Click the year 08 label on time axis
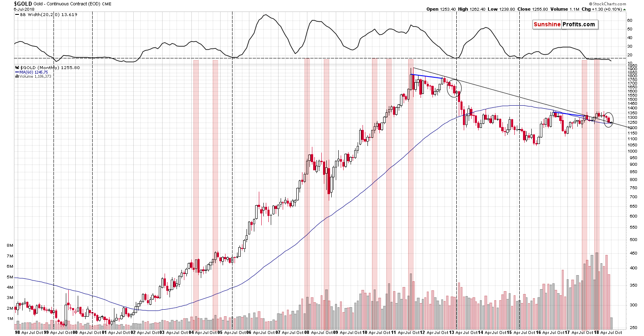 coord(307,333)
